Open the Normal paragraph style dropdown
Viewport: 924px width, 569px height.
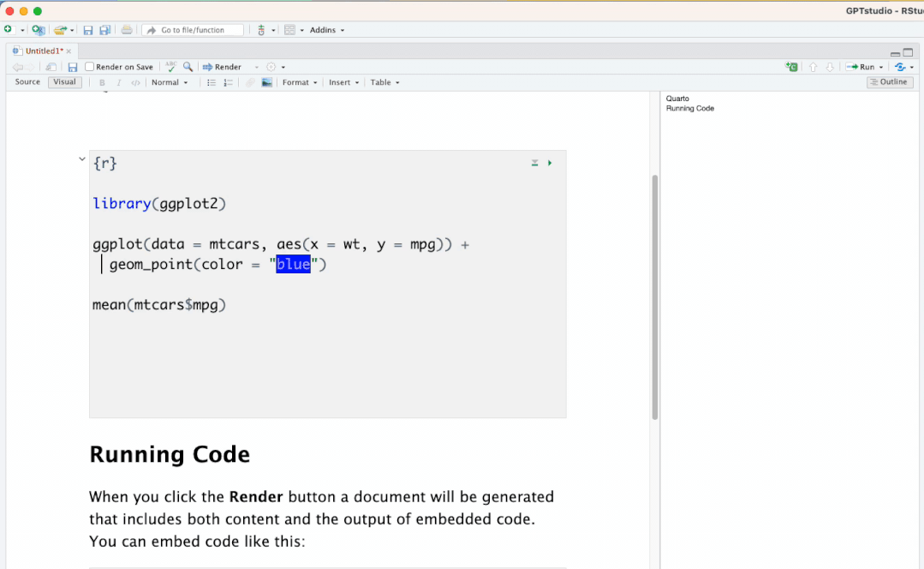pyautogui.click(x=169, y=83)
